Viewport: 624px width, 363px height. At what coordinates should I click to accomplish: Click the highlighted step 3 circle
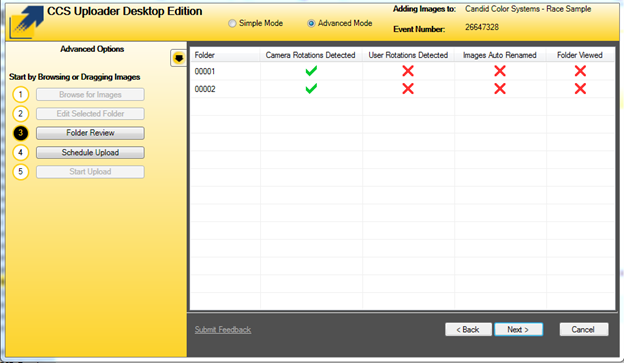pyautogui.click(x=21, y=133)
